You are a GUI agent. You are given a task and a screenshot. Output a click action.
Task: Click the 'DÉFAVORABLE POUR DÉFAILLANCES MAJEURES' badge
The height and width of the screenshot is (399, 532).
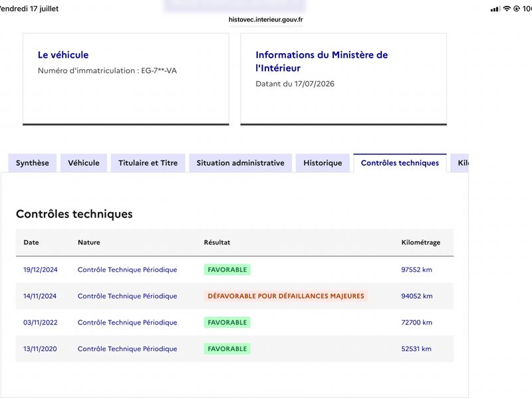tap(286, 296)
